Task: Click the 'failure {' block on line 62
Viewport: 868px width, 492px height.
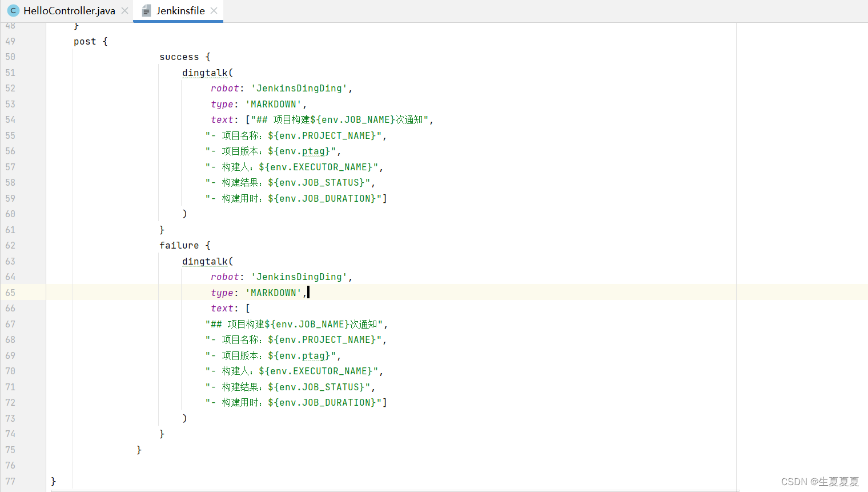Action: 185,246
